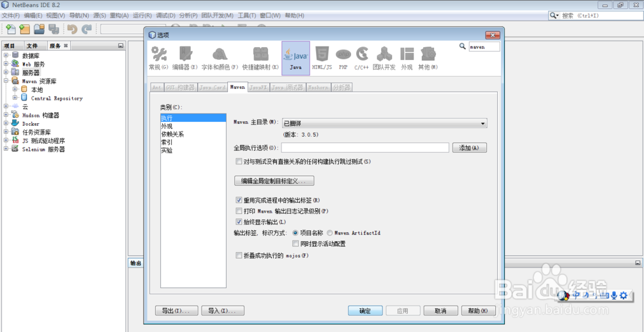Click the Save All toolbar icon

pyautogui.click(x=53, y=29)
